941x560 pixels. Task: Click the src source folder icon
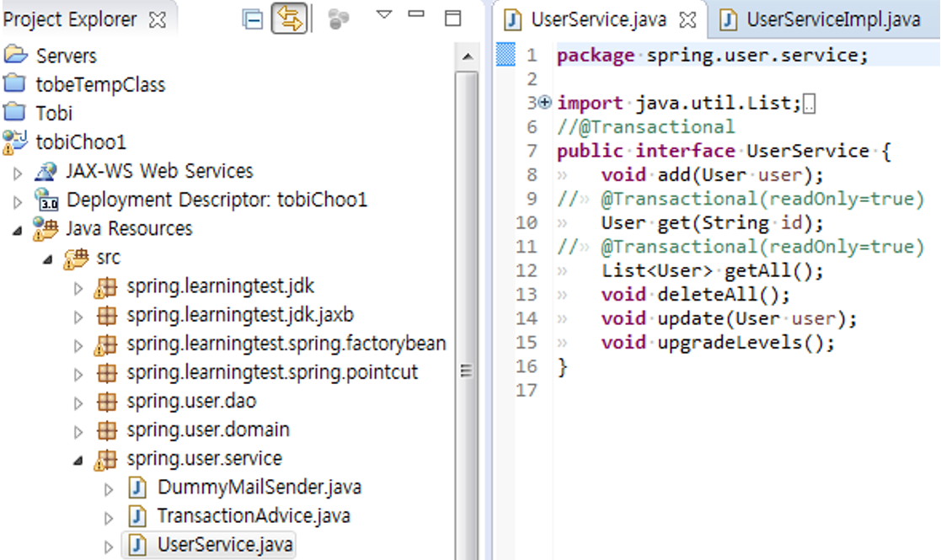[76, 258]
